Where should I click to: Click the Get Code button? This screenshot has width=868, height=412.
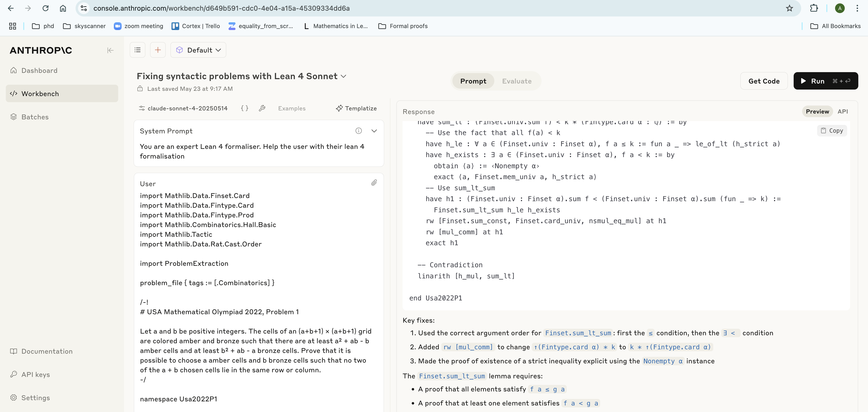pyautogui.click(x=764, y=81)
